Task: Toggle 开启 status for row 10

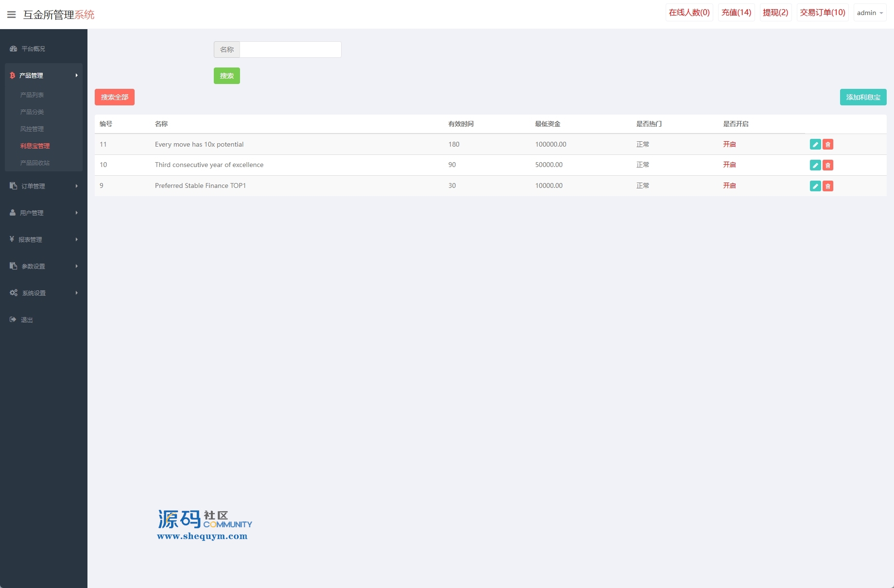Action: 729,165
